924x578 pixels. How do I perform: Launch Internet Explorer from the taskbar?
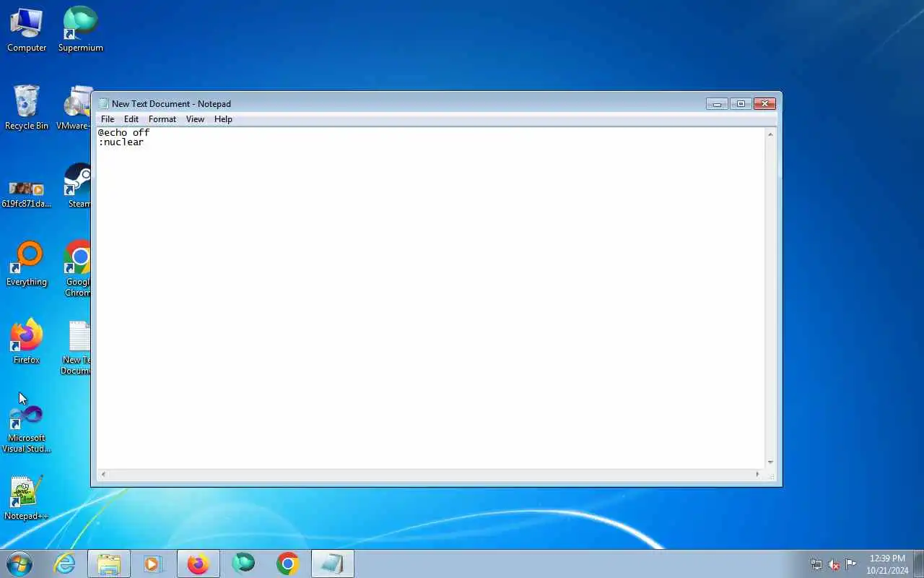pyautogui.click(x=65, y=564)
